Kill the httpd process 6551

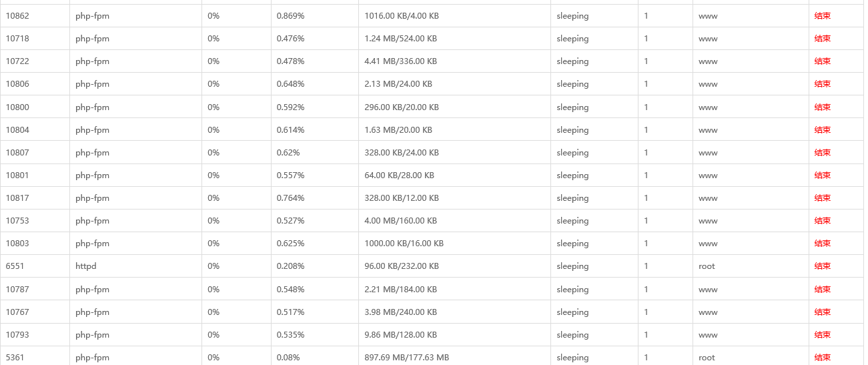click(x=822, y=266)
